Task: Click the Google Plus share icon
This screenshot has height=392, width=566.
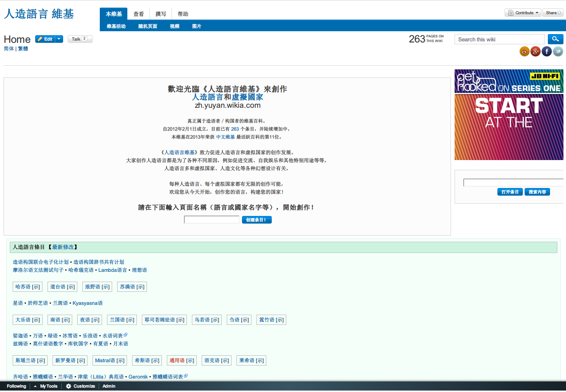Action: [x=536, y=52]
